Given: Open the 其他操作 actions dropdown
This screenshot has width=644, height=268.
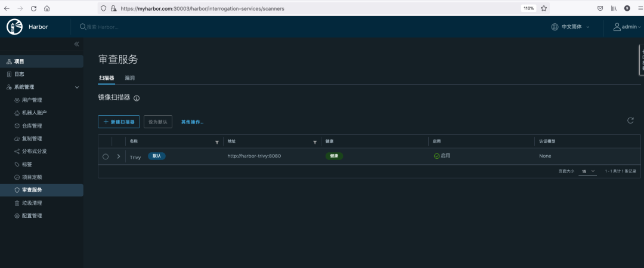Looking at the screenshot, I should [x=192, y=122].
